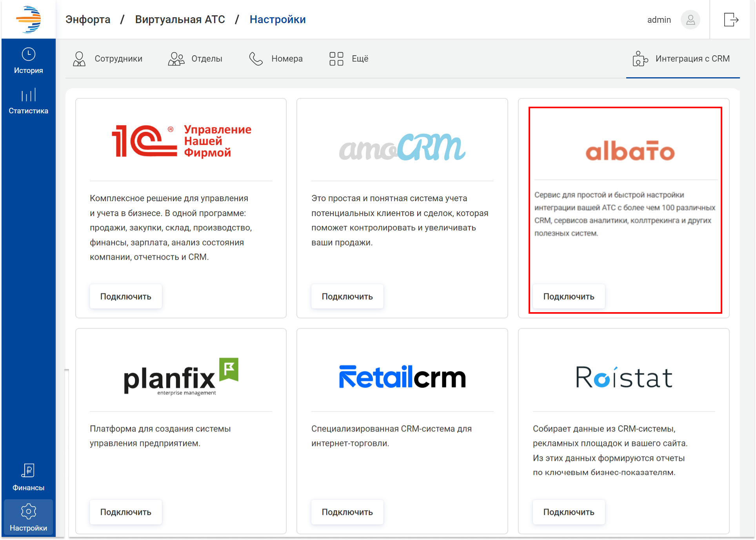Screen dimensions: 756x540
Task: Click text 'Собирает данные из CRM-системы,'
Action: (x=604, y=429)
